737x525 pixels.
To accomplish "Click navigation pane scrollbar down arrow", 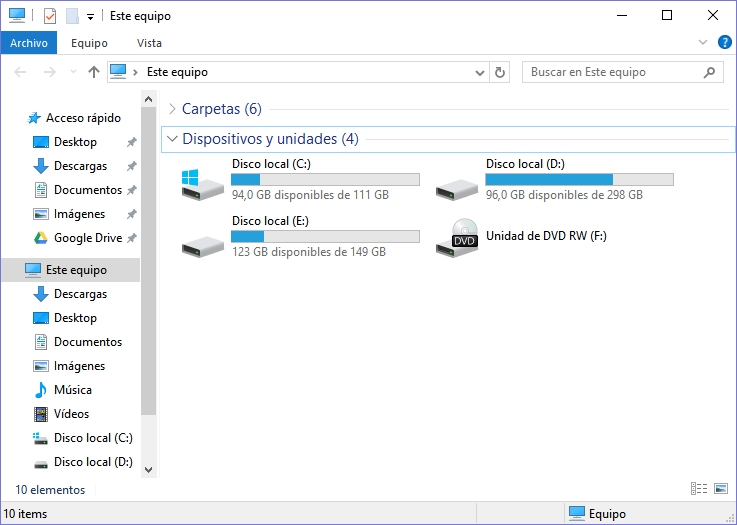I will click(149, 470).
